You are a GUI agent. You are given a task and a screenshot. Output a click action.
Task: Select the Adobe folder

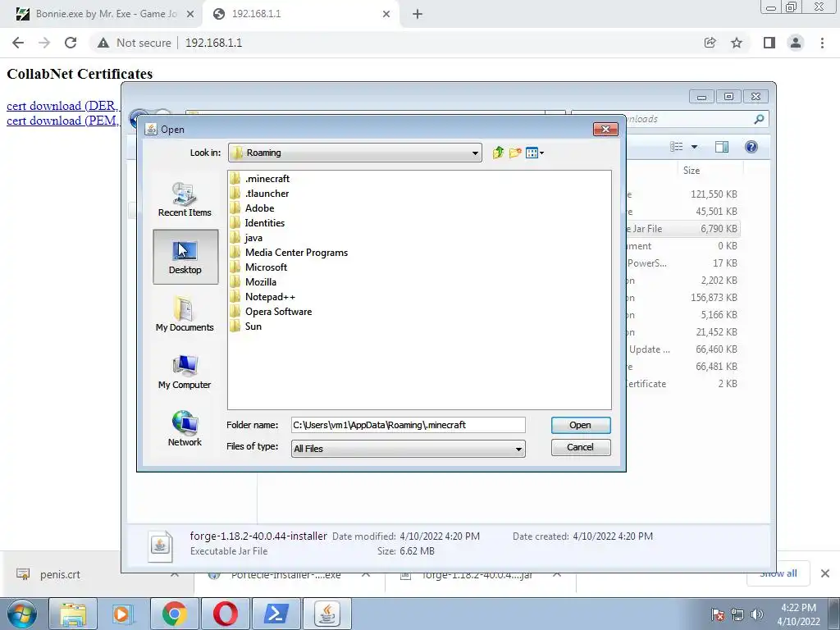click(x=252, y=208)
